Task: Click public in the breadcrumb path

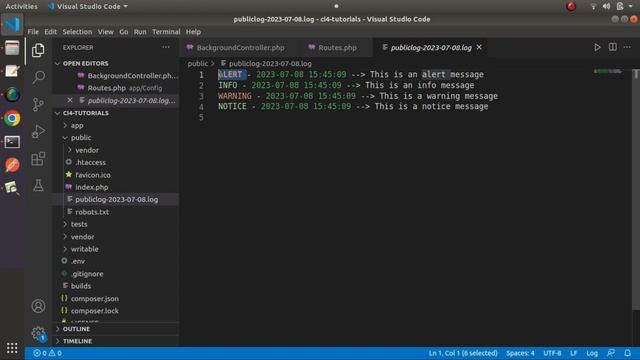Action: (198, 63)
